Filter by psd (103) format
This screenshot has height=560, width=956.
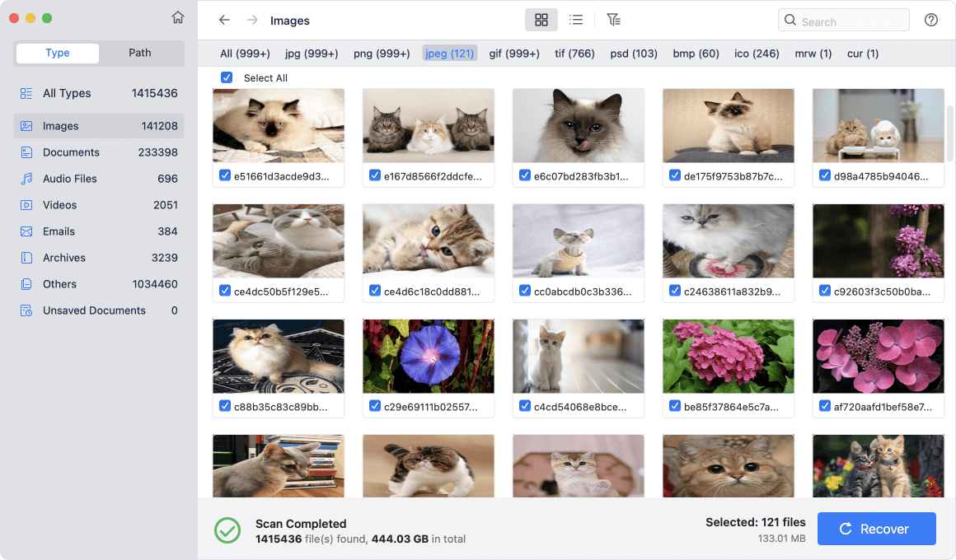[634, 54]
